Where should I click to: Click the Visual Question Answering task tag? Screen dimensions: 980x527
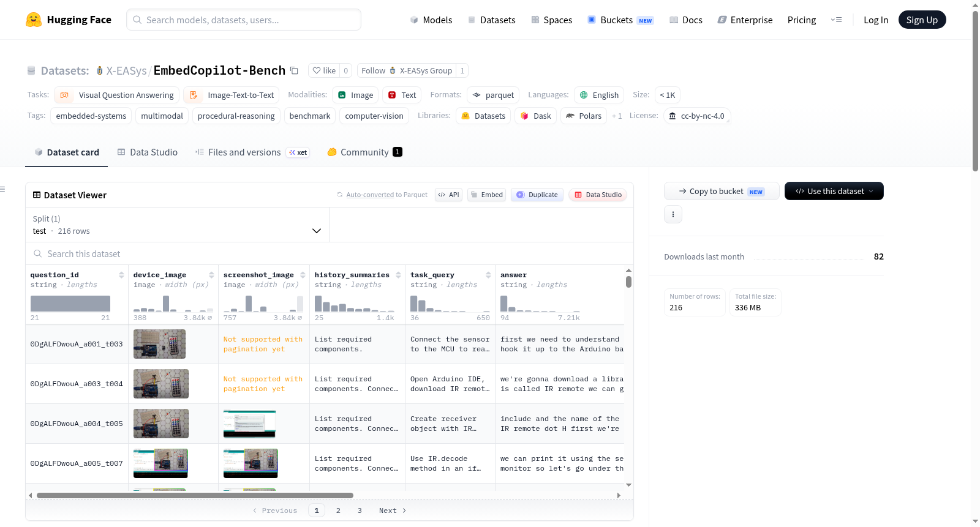pos(117,95)
